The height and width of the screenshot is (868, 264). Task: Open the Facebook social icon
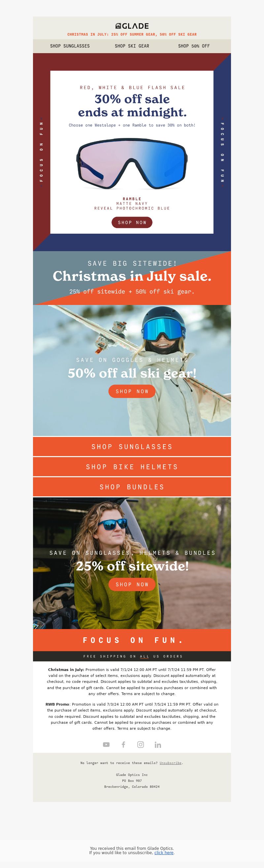click(123, 744)
